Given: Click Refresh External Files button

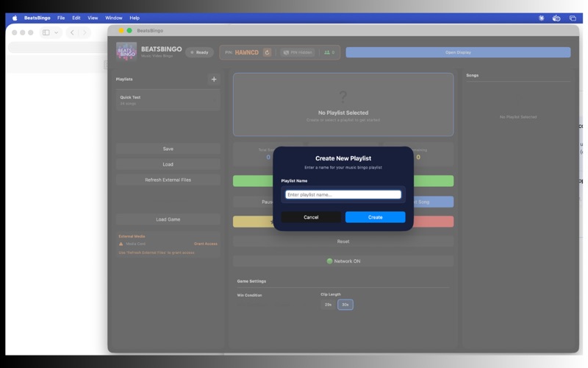Looking at the screenshot, I should [x=168, y=180].
